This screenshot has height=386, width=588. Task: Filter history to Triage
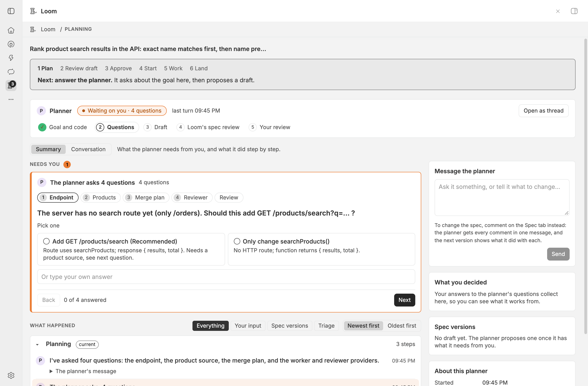pyautogui.click(x=326, y=325)
